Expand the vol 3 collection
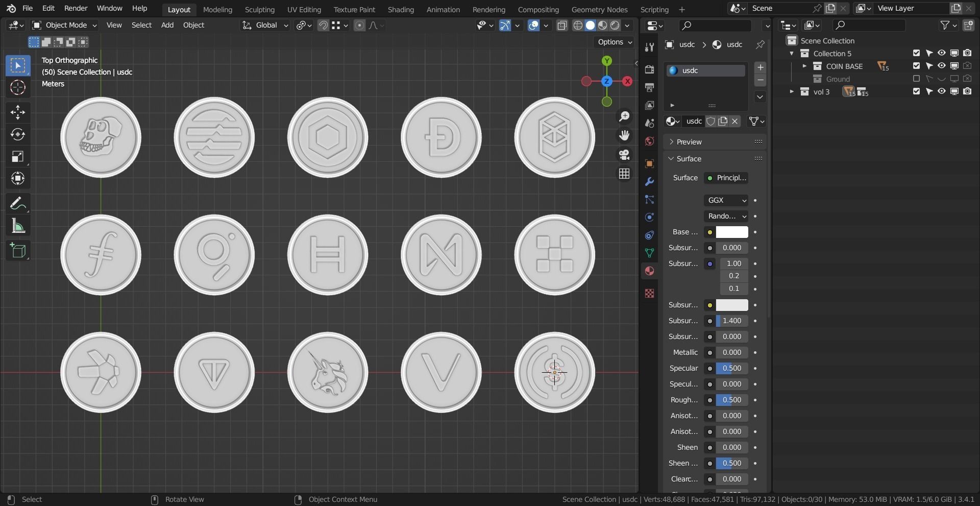 [x=792, y=91]
